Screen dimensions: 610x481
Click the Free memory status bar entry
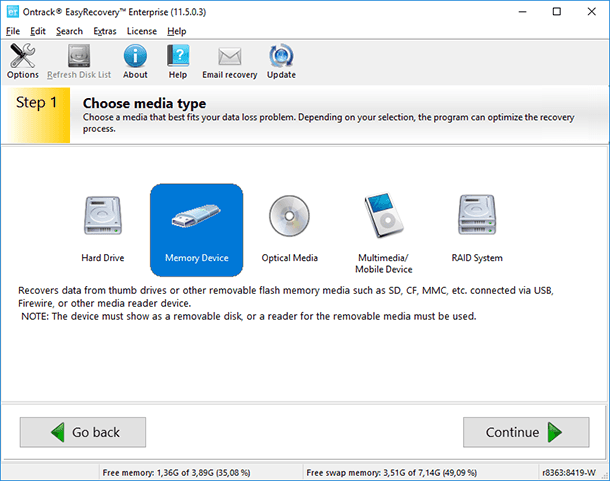176,472
